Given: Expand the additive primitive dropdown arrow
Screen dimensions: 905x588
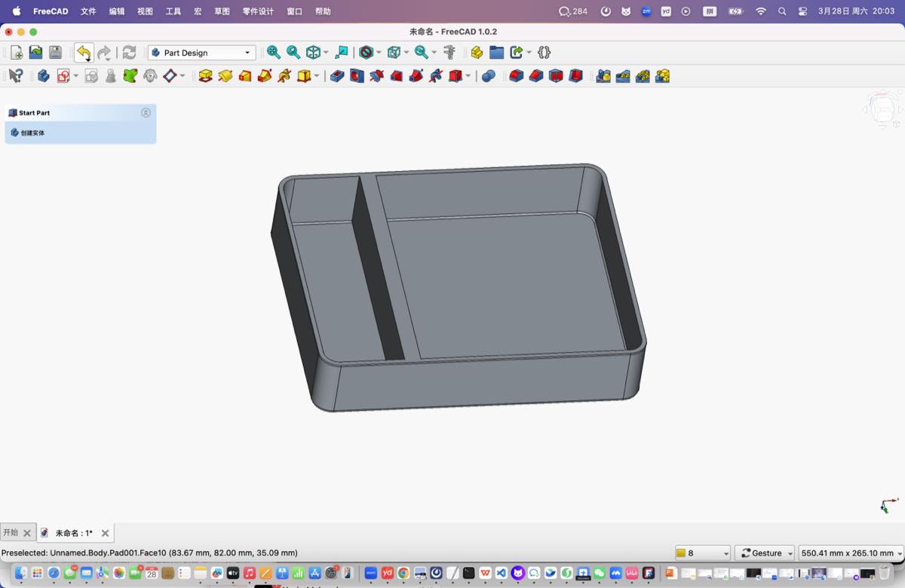Looking at the screenshot, I should tap(317, 76).
